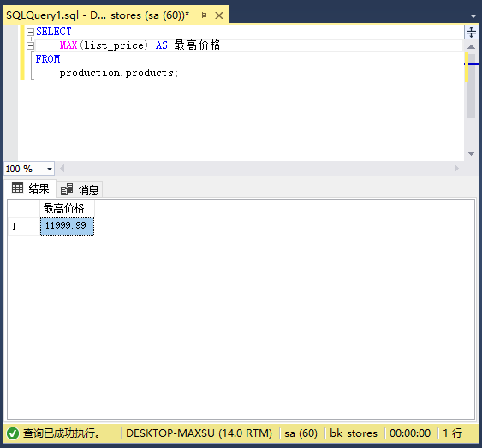Pin the SQLQuery1.sql tab
Screen dimensions: 482x448
[203, 15]
